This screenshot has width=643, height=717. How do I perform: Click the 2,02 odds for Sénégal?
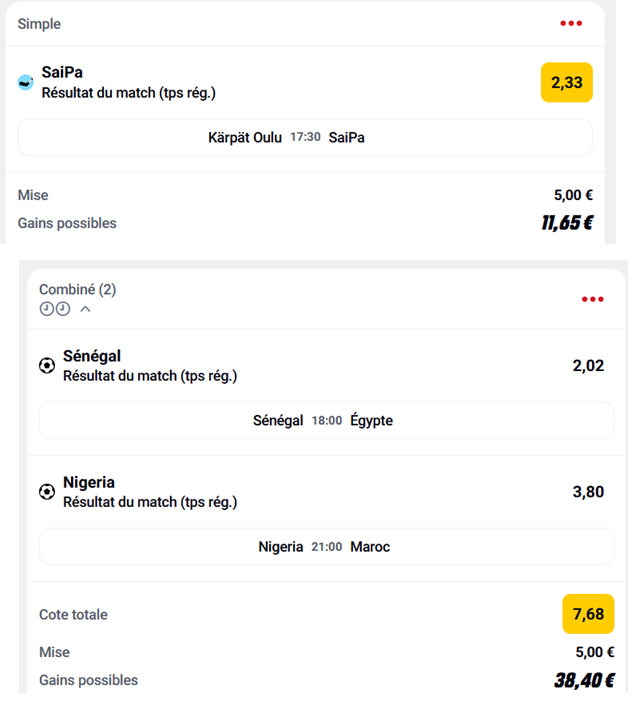[x=588, y=365]
